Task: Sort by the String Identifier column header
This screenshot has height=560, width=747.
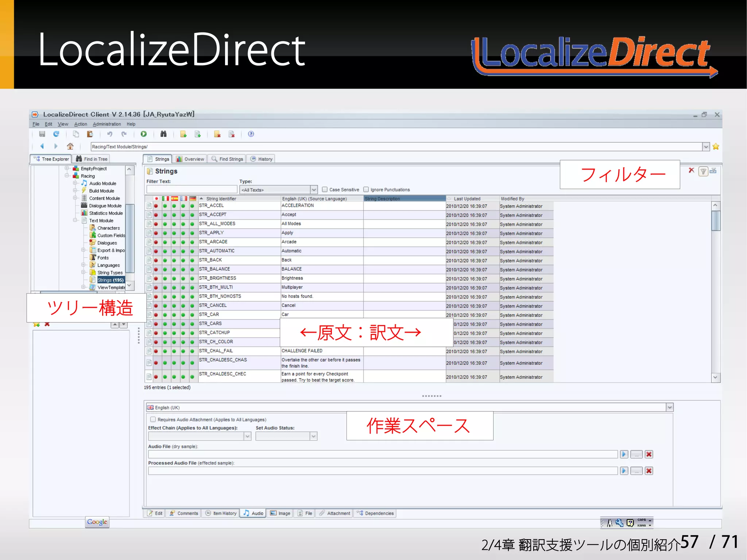Action: tap(240, 199)
